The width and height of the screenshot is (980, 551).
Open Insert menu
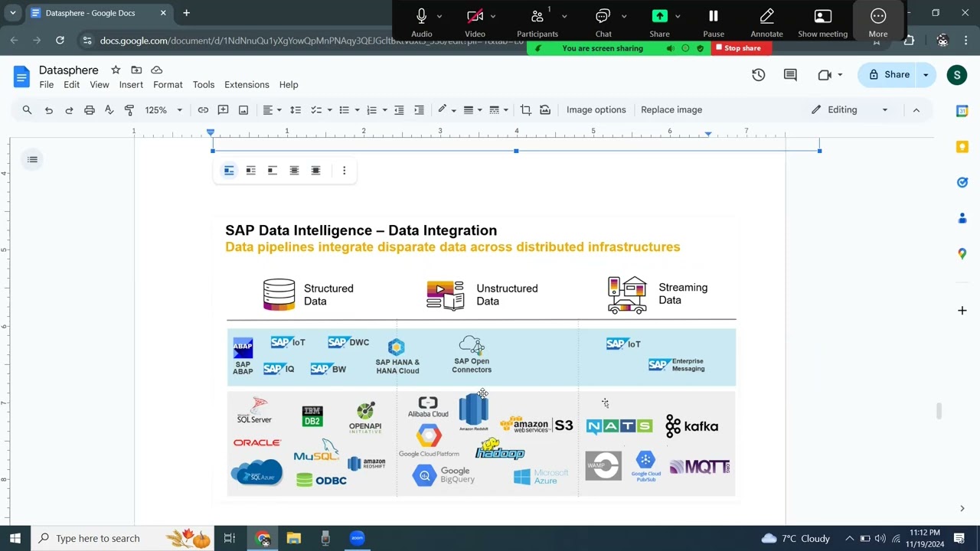point(131,85)
